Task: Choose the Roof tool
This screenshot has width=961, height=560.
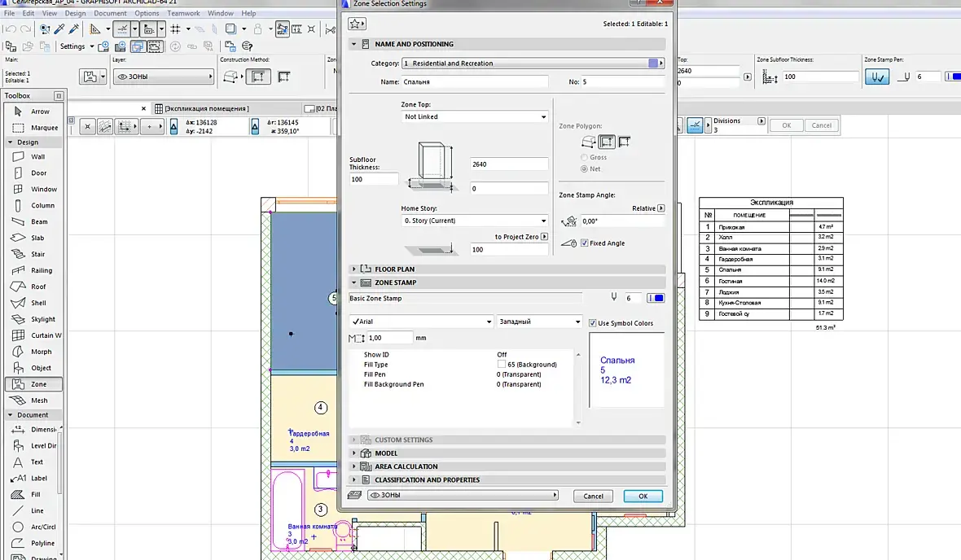Action: pos(33,287)
